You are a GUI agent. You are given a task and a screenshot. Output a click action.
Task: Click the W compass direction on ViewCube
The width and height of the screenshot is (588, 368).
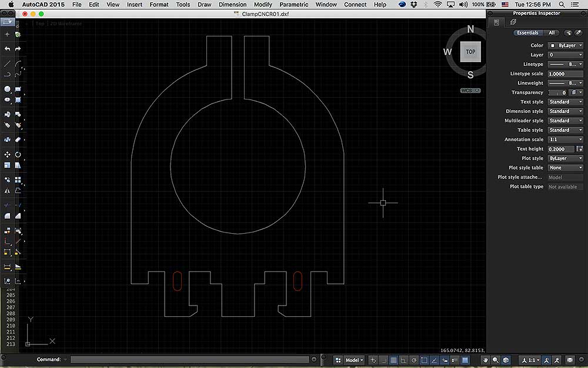447,52
